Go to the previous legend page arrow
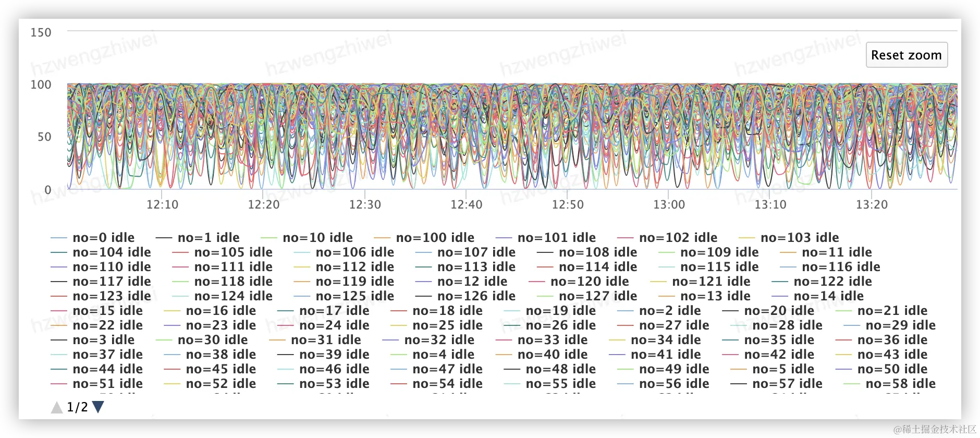Screen dimensions: 980x438 point(57,407)
